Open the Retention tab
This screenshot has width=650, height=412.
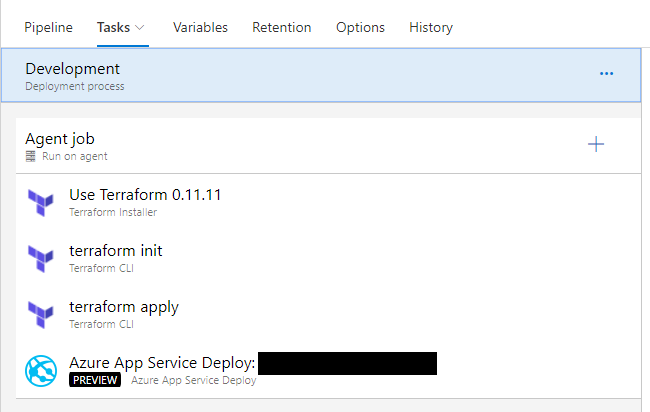(281, 27)
